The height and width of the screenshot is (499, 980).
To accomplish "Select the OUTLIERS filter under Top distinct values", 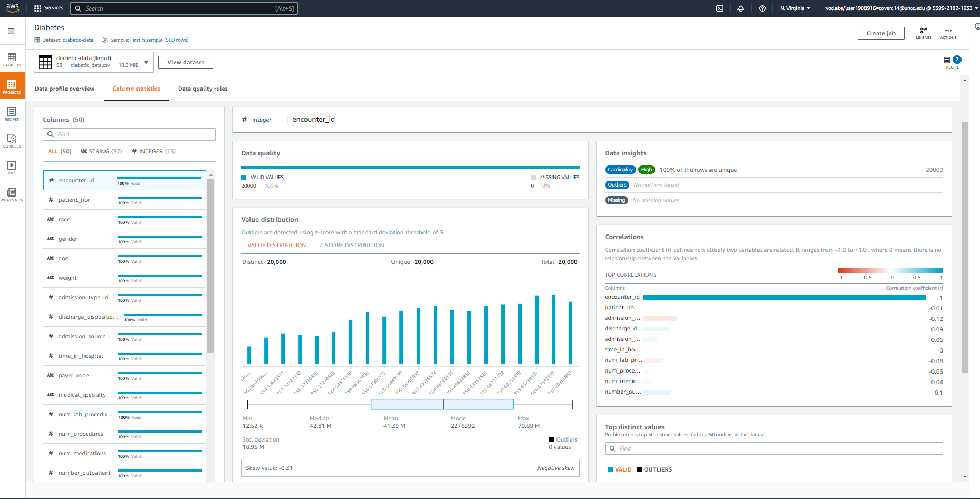I will [654, 469].
